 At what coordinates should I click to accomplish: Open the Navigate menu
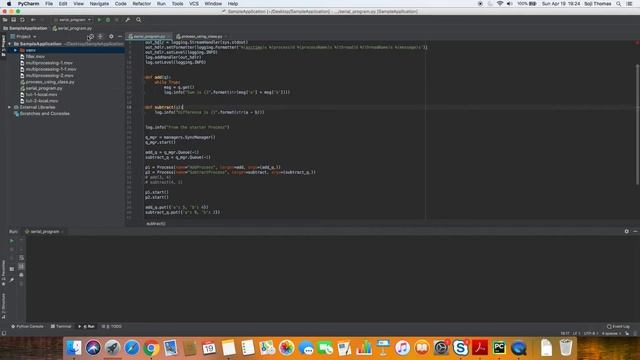click(99, 4)
